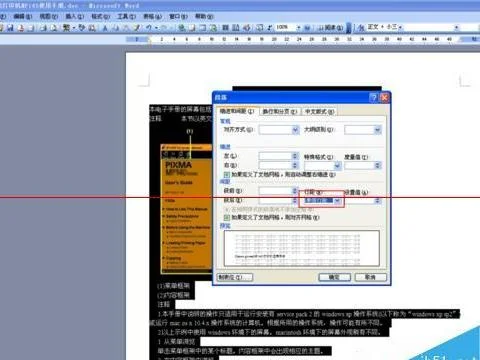Click the 阅读 reading layout button
Image resolution: width=480 pixels, height=360 pixels.
[x=330, y=28]
